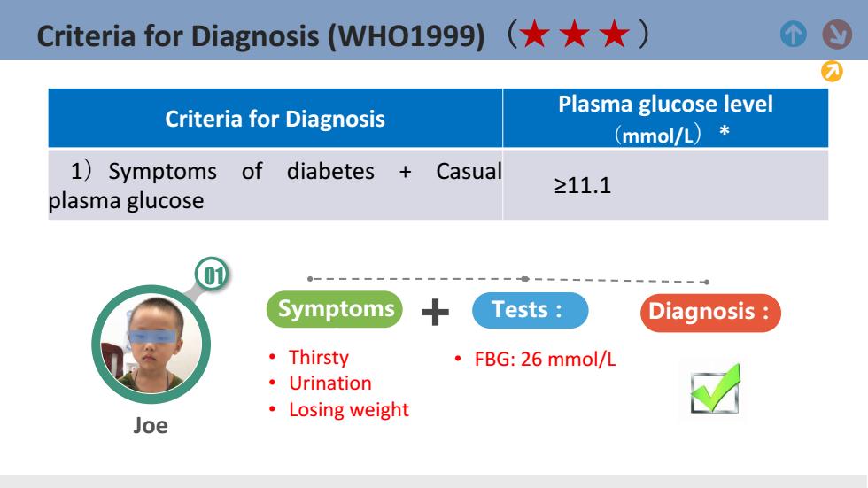Click the third red star in title

[615, 34]
